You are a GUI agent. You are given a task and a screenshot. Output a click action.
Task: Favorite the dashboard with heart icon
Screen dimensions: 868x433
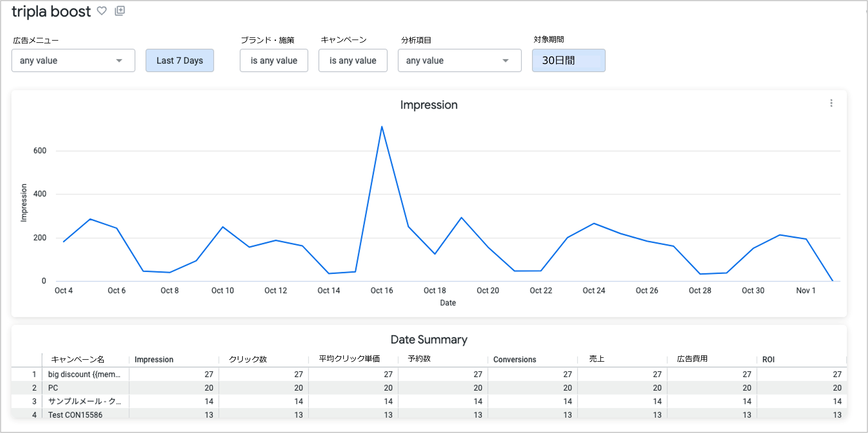coord(102,11)
